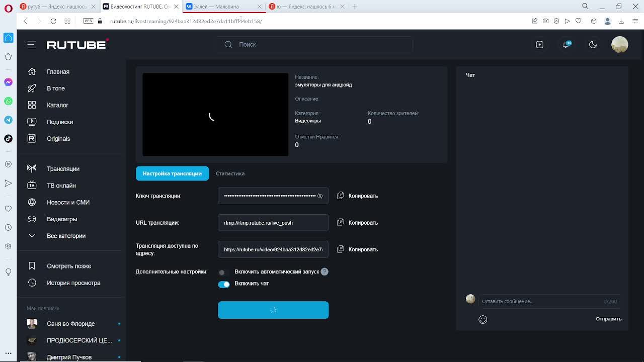This screenshot has height=362, width=644.
Task: Open В топе in the sidebar
Action: click(x=56, y=88)
